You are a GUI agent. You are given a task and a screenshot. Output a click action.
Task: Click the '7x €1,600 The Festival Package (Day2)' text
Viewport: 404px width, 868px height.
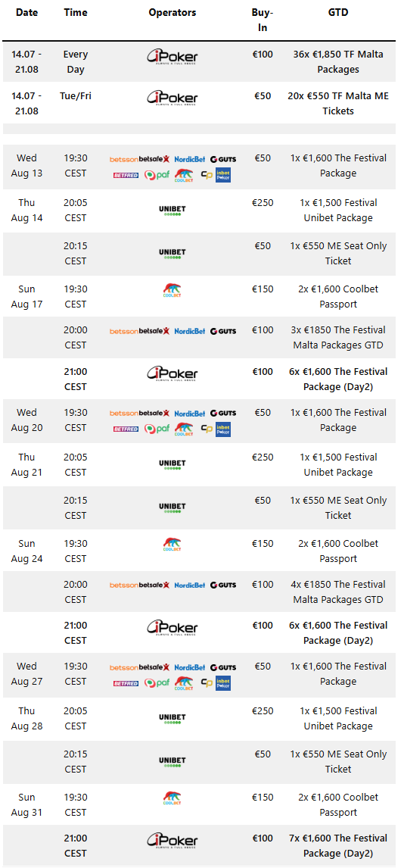(337, 846)
